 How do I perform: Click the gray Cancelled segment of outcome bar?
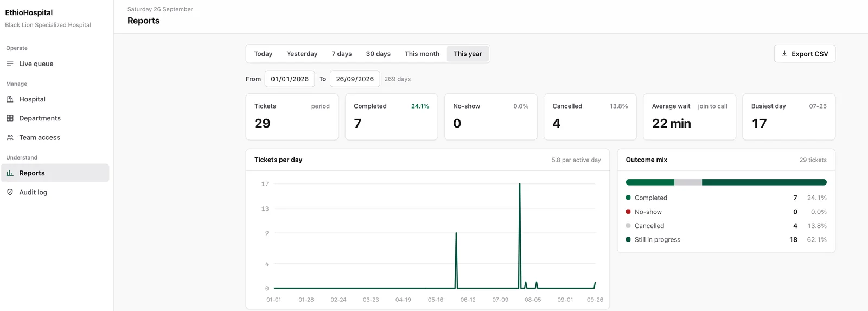[688, 182]
